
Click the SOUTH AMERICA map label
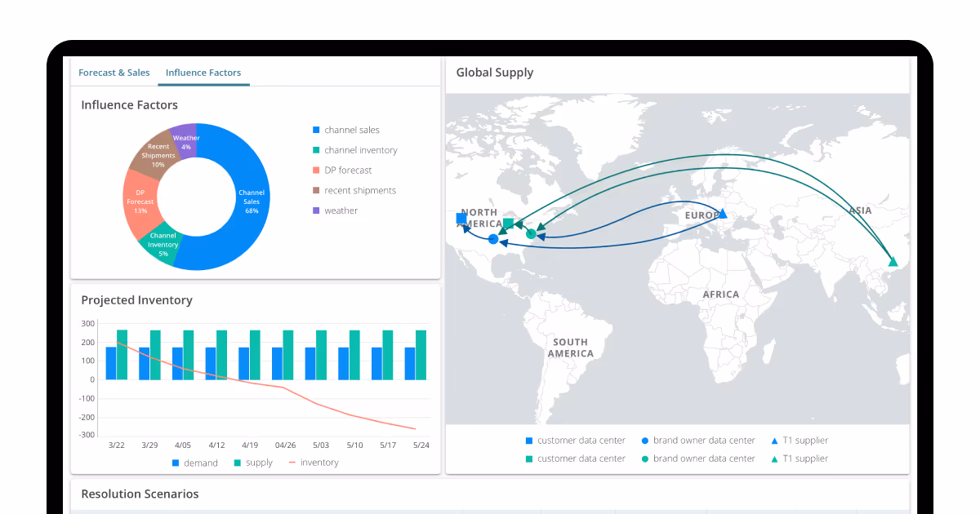[x=570, y=348]
